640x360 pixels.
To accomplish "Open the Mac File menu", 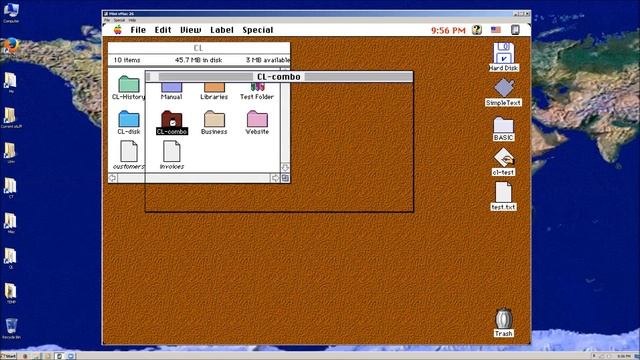I will click(x=138, y=30).
